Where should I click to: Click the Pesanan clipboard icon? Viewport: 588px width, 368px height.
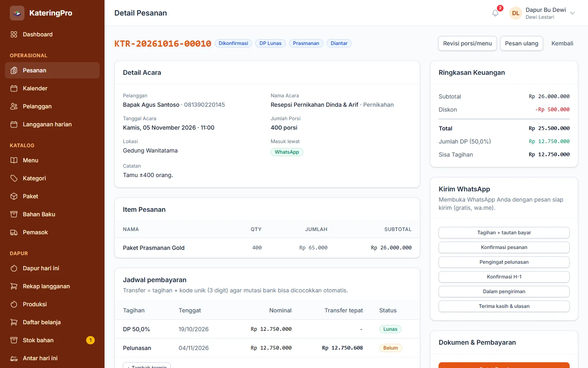[14, 70]
